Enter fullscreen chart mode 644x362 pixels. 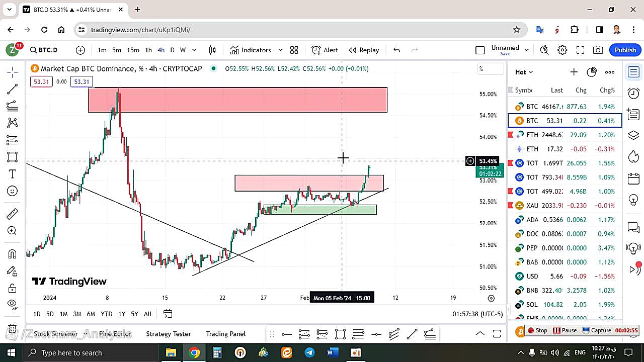(x=580, y=50)
